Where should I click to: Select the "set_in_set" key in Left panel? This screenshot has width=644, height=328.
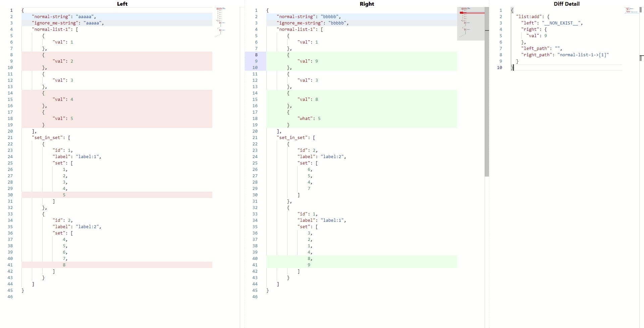pyautogui.click(x=47, y=137)
